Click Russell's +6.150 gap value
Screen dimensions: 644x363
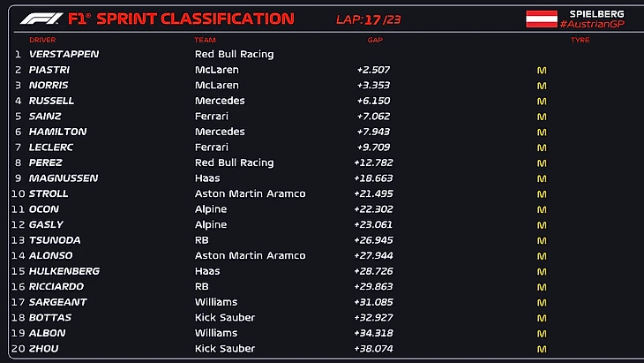[373, 101]
